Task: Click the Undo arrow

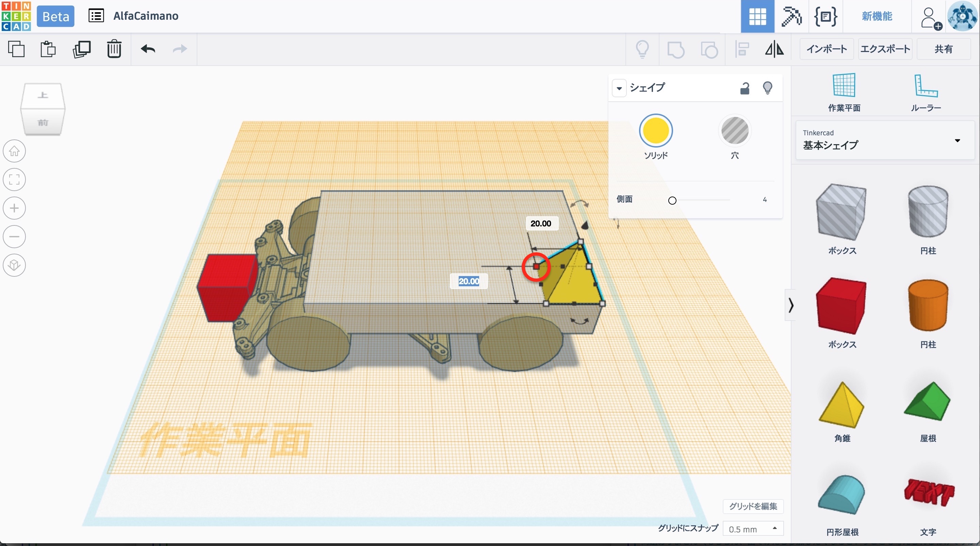Action: pyautogui.click(x=148, y=49)
